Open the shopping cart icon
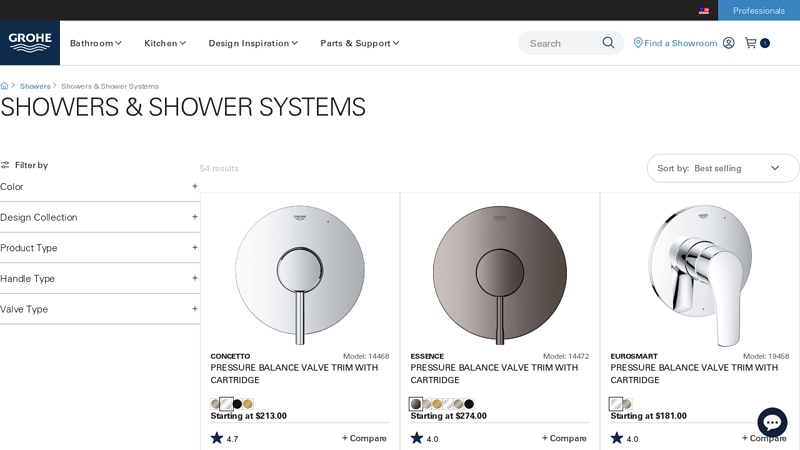This screenshot has width=800, height=450. (x=751, y=43)
